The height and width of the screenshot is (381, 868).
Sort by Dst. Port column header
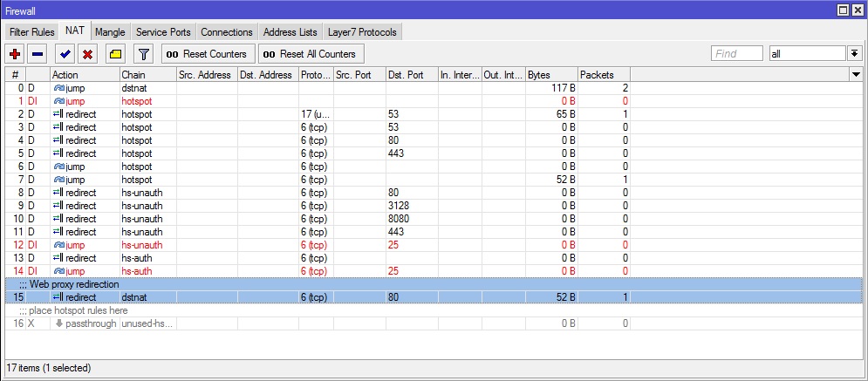click(x=412, y=75)
